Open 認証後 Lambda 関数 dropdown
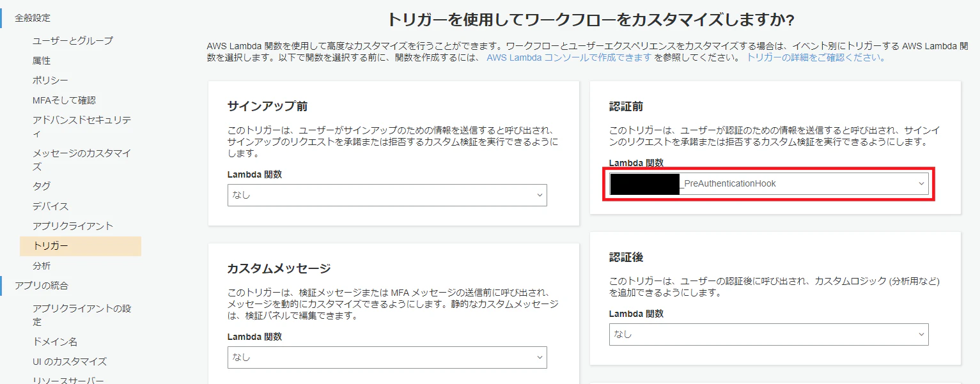The image size is (980, 384). 769,334
